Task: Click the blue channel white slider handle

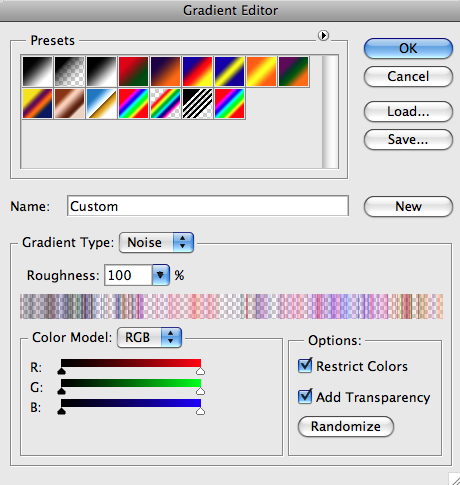Action: click(200, 411)
